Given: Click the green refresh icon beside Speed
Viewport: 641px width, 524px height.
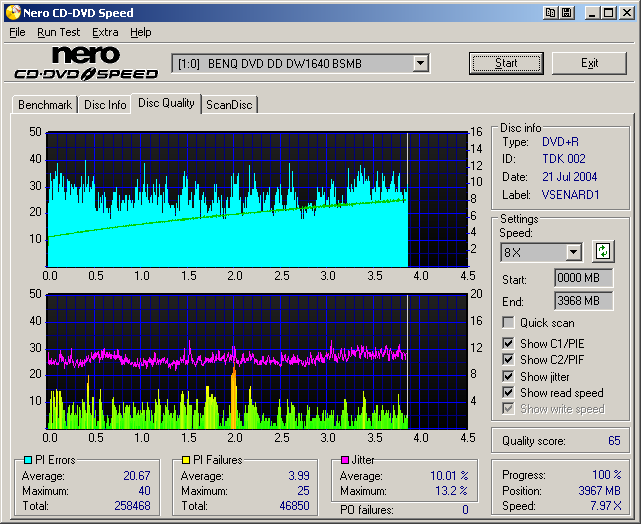Looking at the screenshot, I should [x=603, y=251].
